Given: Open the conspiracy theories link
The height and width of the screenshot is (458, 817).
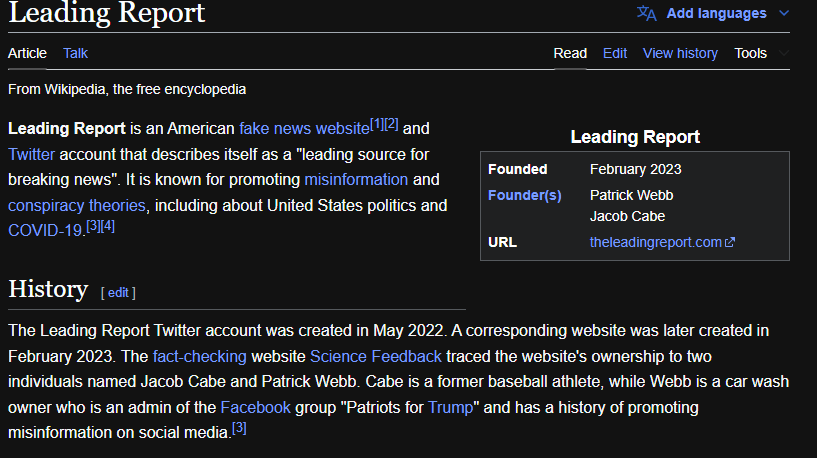Looking at the screenshot, I should [77, 205].
